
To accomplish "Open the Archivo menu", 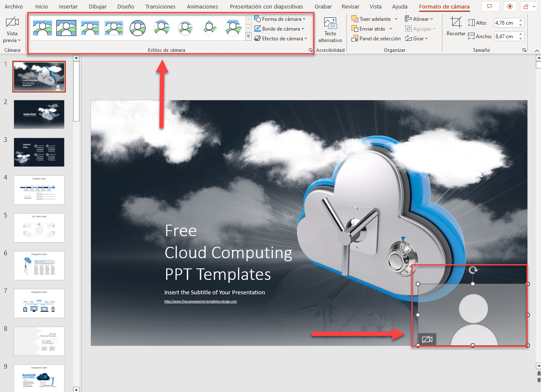I will coord(14,7).
